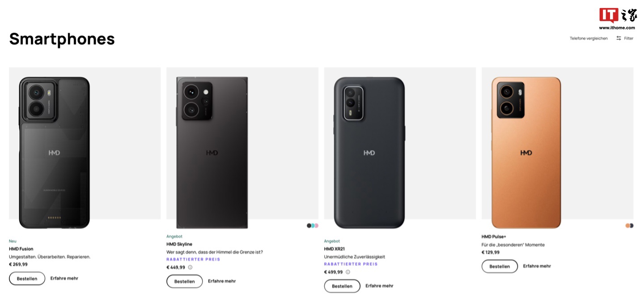Click Erfahre mehr for HMD Fusion
Screen dimensions: 644x299
click(x=65, y=278)
